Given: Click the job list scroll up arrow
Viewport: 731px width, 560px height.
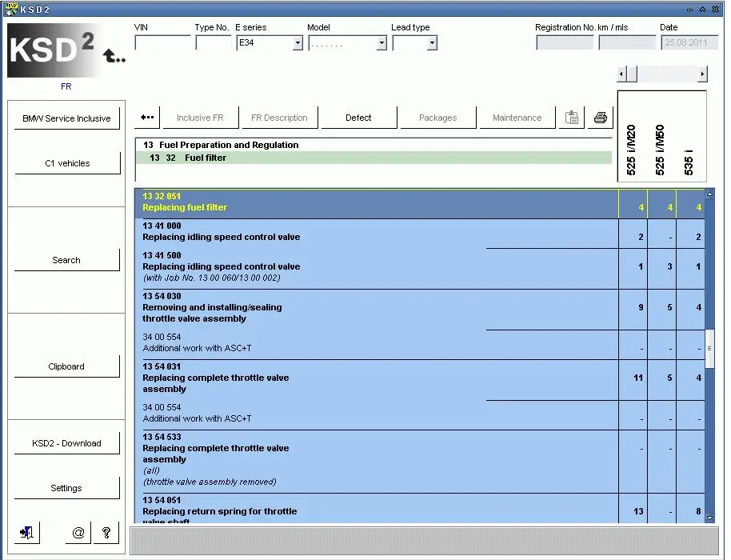Looking at the screenshot, I should [709, 194].
